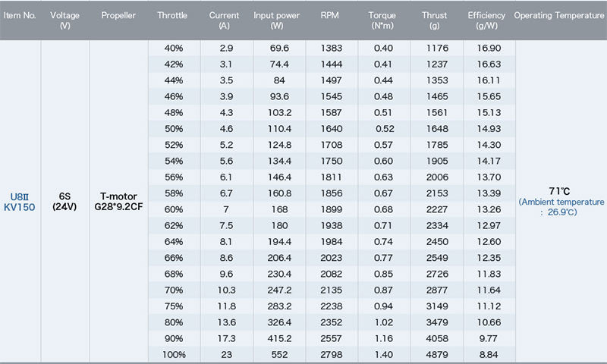
Task: Click the Throttle column header
Action: (x=172, y=15)
